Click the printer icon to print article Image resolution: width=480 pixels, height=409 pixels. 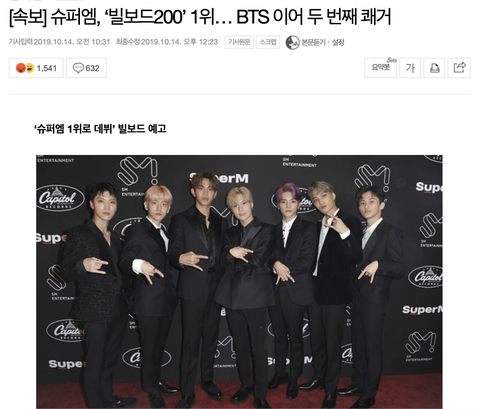tap(434, 68)
